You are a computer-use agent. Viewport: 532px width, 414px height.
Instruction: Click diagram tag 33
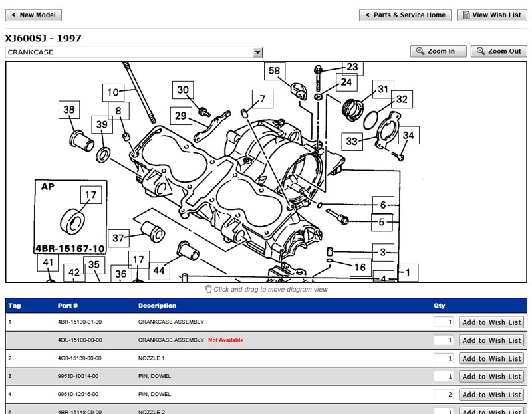352,141
